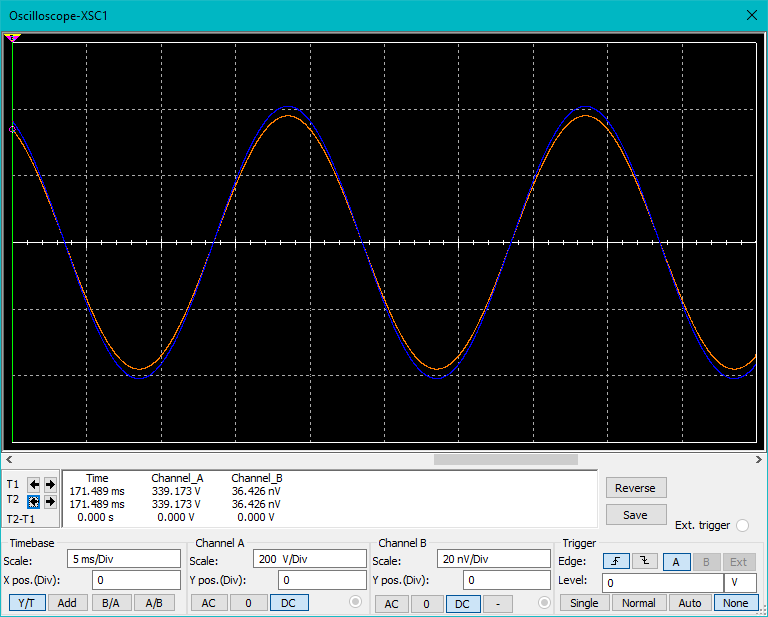Open the Channel A Scale field
The width and height of the screenshot is (768, 617).
pos(310,559)
